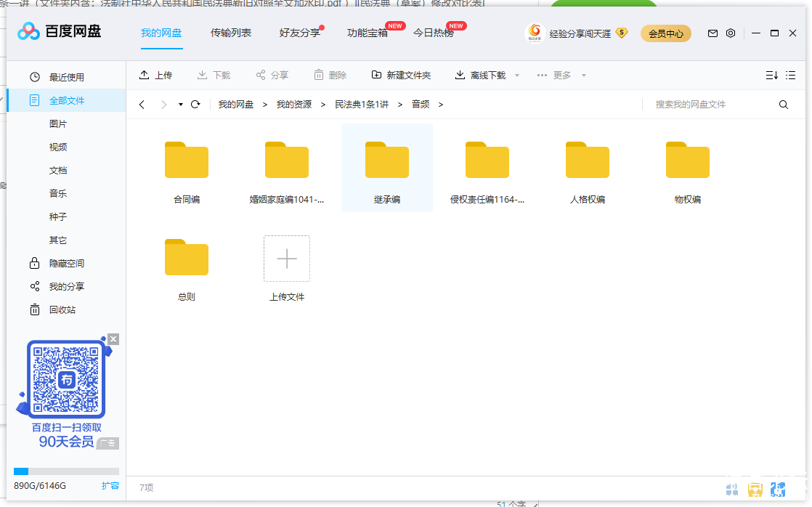The height and width of the screenshot is (507, 812).
Task: Click the 扩容 link
Action: pyautogui.click(x=110, y=486)
